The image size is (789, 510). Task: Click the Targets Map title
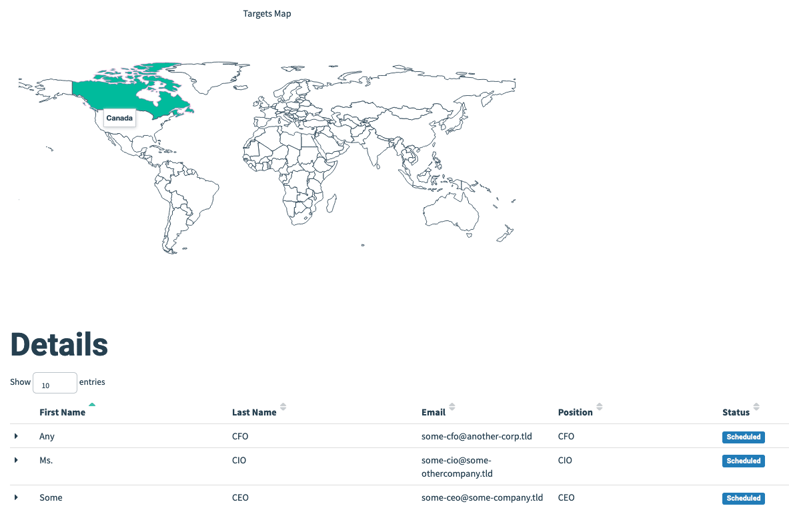[x=267, y=14]
